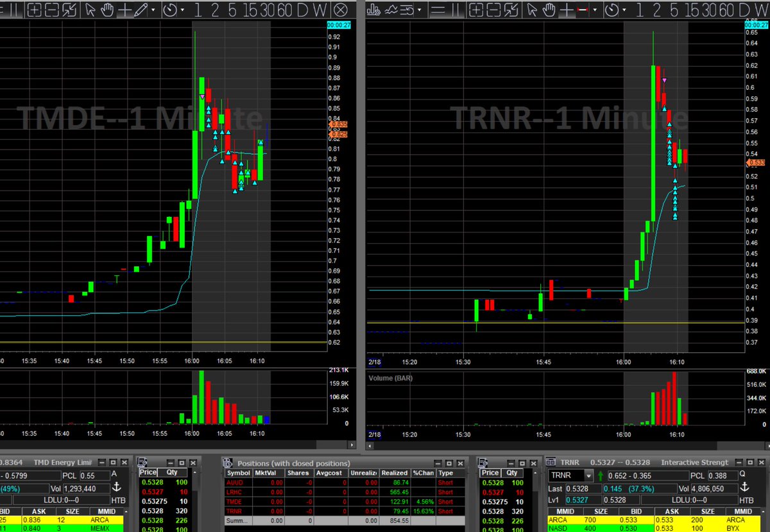This screenshot has width=770, height=532.
Task: Switch the TMDE chart to 60-minute interval
Action: click(286, 10)
